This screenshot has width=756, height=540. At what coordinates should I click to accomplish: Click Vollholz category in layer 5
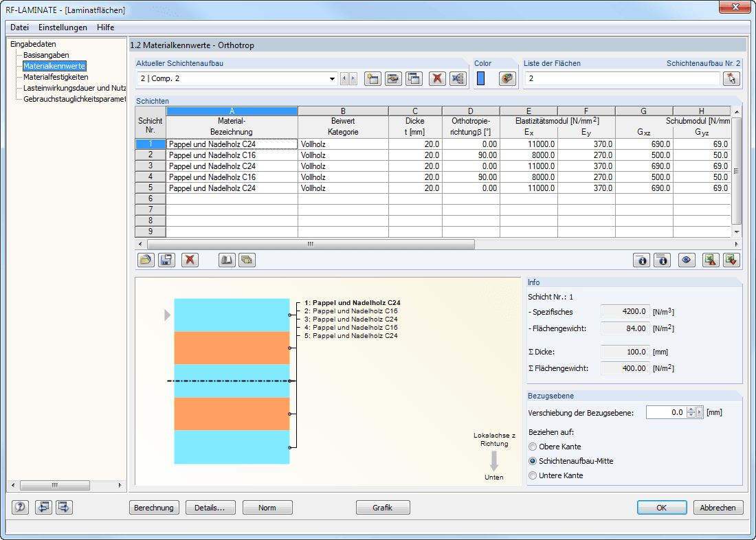pos(343,188)
